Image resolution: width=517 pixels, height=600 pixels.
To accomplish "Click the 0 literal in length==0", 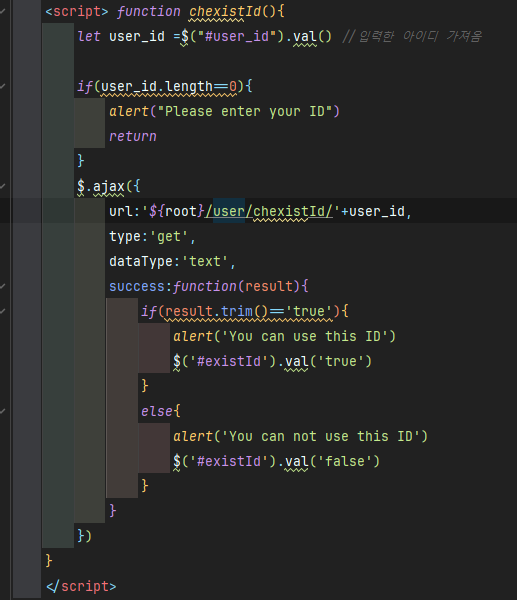I will point(233,86).
